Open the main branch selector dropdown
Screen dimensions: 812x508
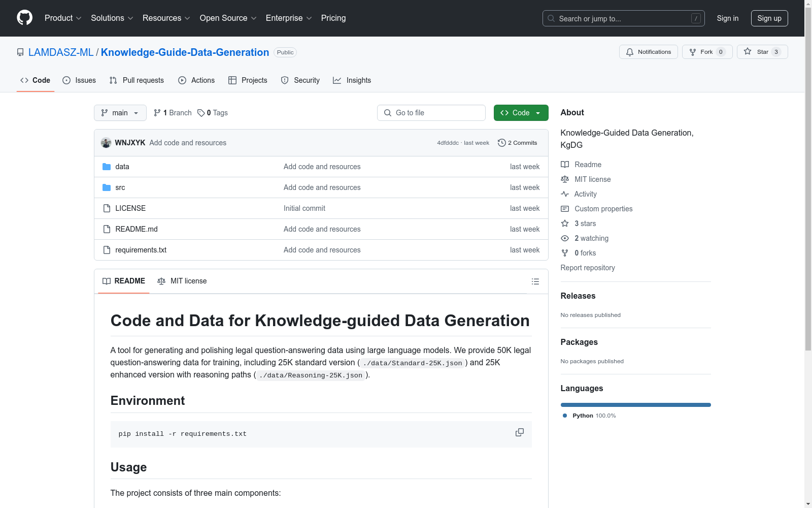[120, 113]
